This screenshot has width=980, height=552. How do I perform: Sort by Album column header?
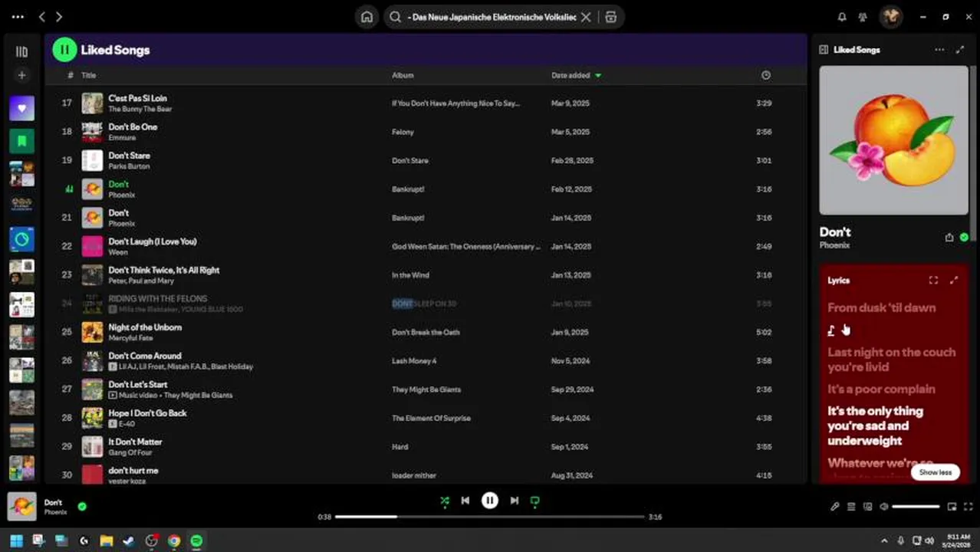click(x=403, y=75)
